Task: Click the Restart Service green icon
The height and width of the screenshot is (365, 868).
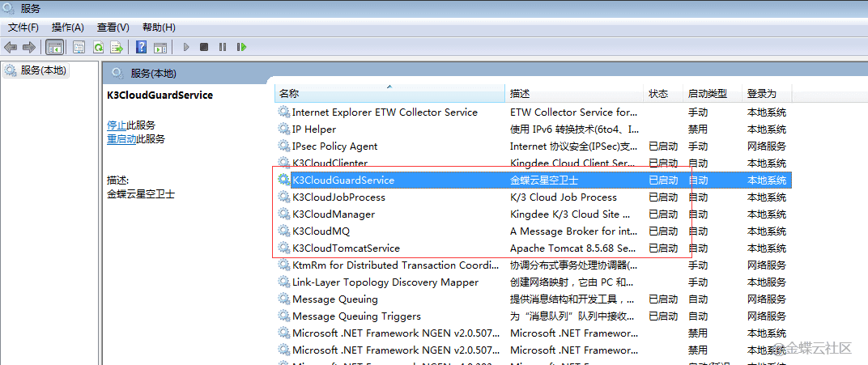Action: point(241,47)
